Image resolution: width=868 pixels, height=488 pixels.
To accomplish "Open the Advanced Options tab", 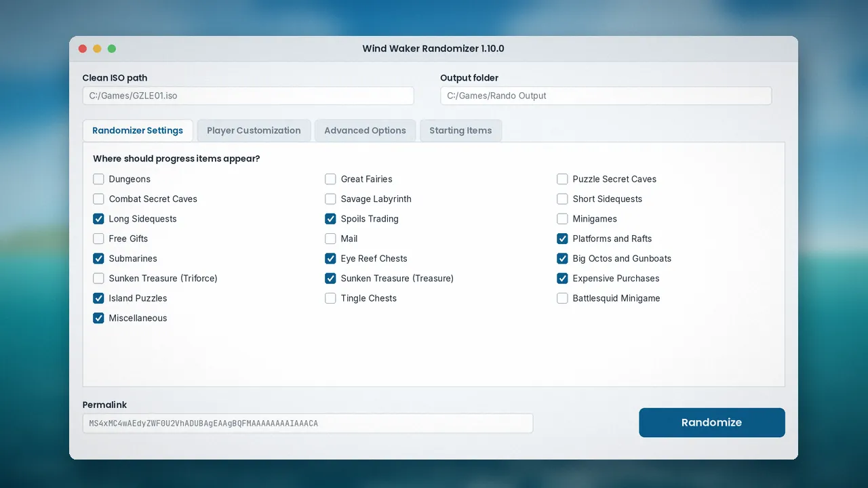I will click(365, 131).
